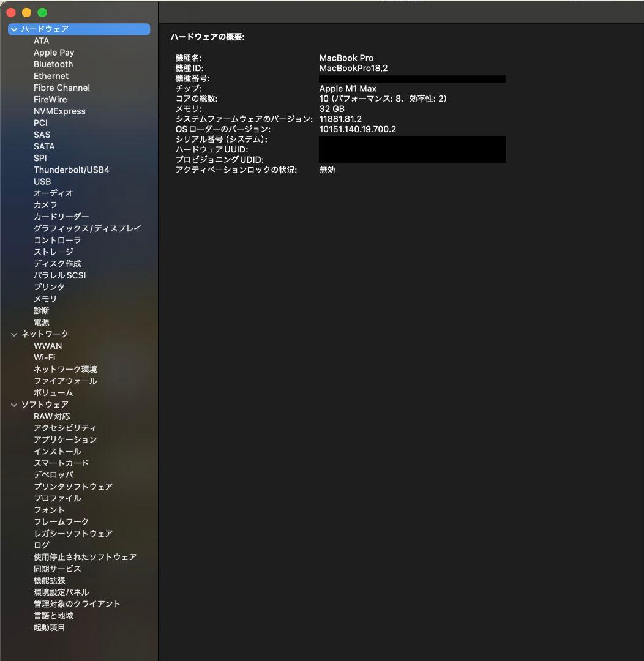Select グラフィックス/ディスプレイ entry
The height and width of the screenshot is (661, 644).
pyautogui.click(x=88, y=228)
